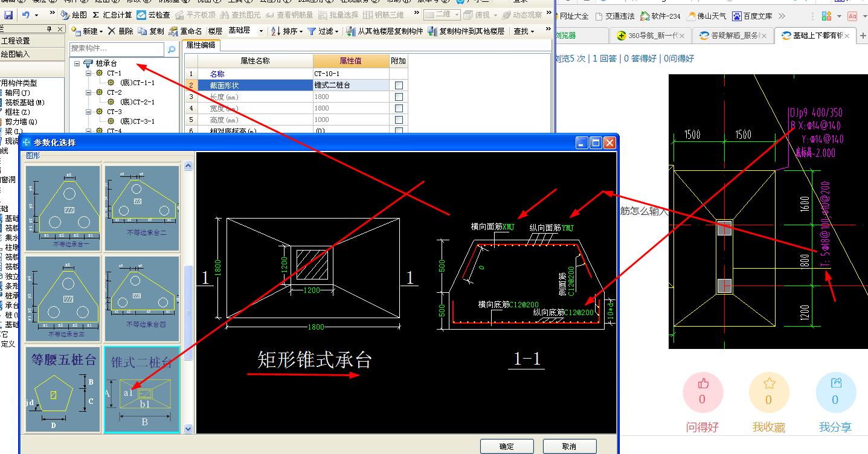Viewport: 868px width, 454px height.
Task: Click 动态观察 dynamic observe tool
Action: pos(522,15)
